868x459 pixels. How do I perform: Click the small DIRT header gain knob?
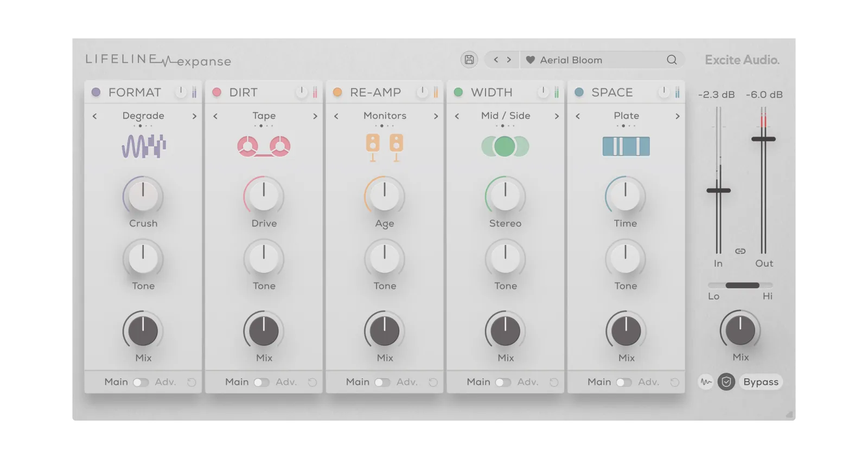tap(302, 92)
